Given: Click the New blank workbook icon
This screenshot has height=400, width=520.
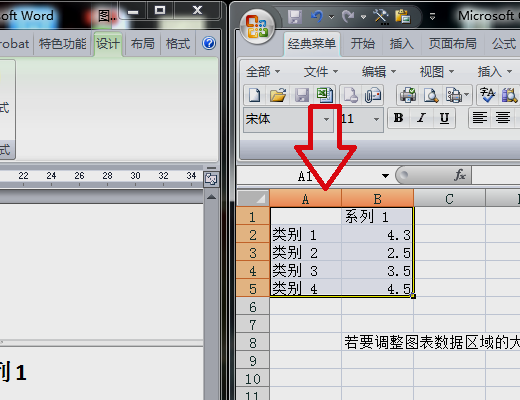Looking at the screenshot, I should (255, 95).
